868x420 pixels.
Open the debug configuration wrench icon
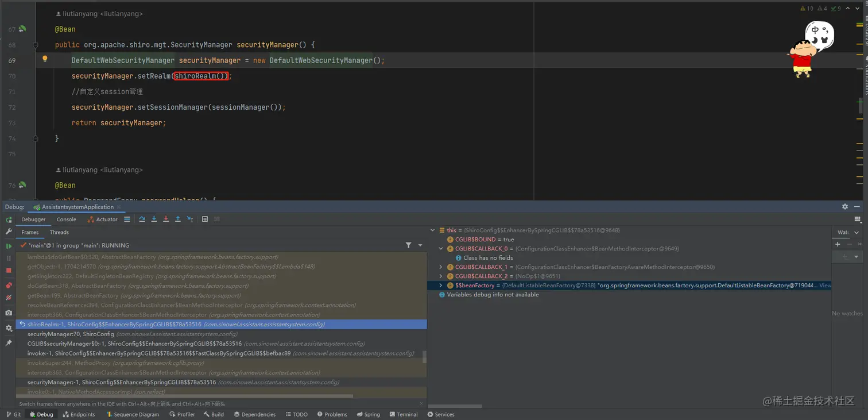[x=9, y=232]
